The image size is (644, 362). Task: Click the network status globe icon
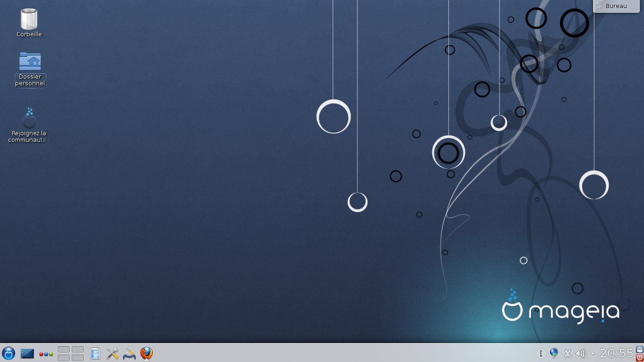tap(554, 354)
